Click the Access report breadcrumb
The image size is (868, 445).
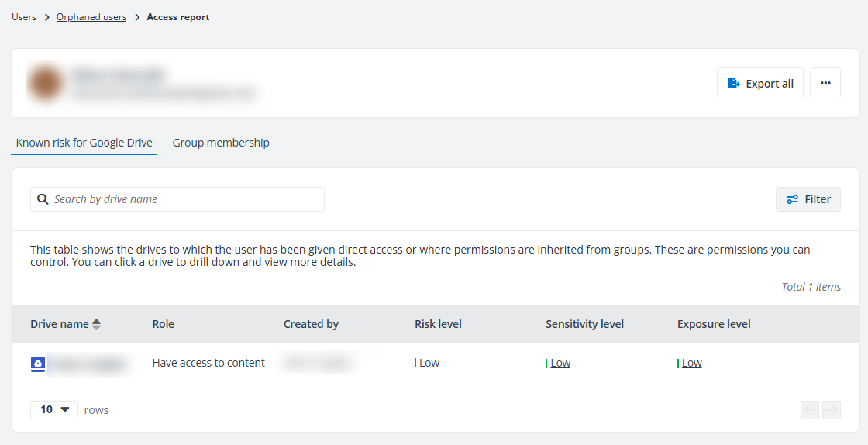(x=178, y=17)
